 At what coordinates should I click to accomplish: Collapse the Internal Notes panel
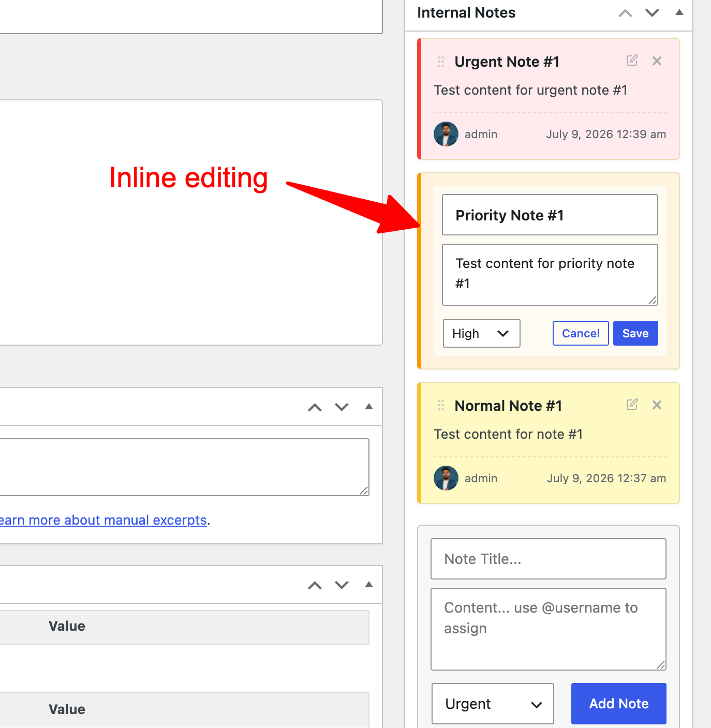[679, 12]
